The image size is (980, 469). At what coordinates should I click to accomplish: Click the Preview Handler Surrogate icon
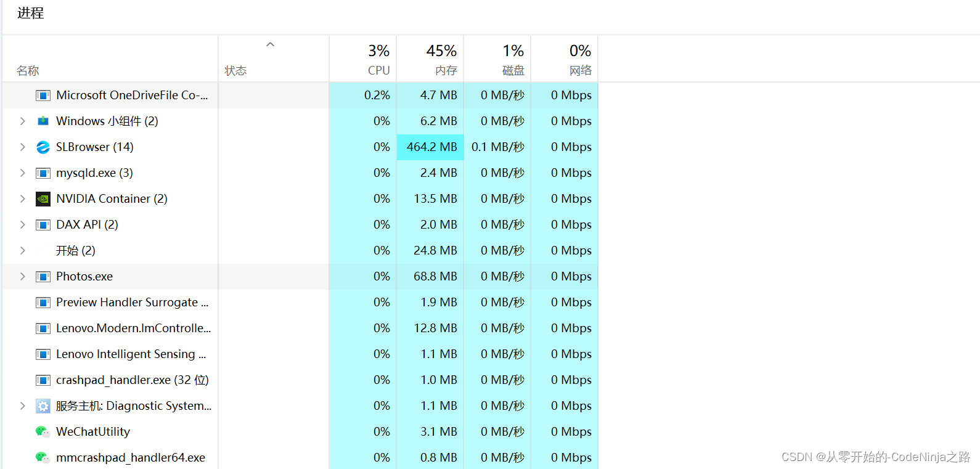(43, 303)
